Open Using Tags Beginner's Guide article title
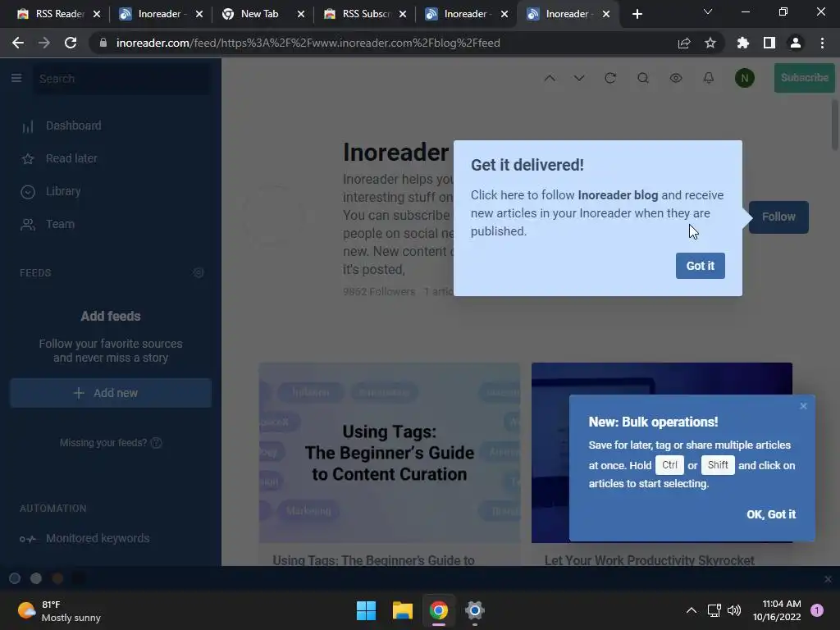840x630 pixels. pos(373,560)
